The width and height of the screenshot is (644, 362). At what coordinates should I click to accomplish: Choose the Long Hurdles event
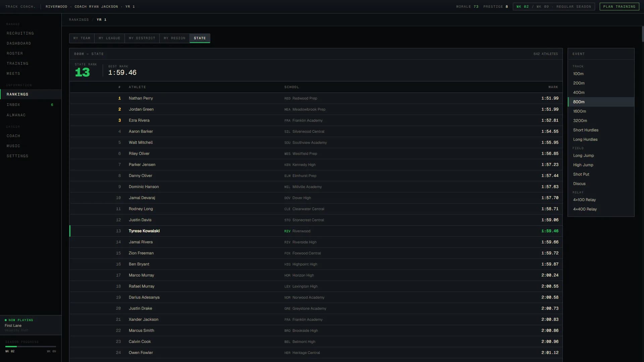tap(601, 139)
